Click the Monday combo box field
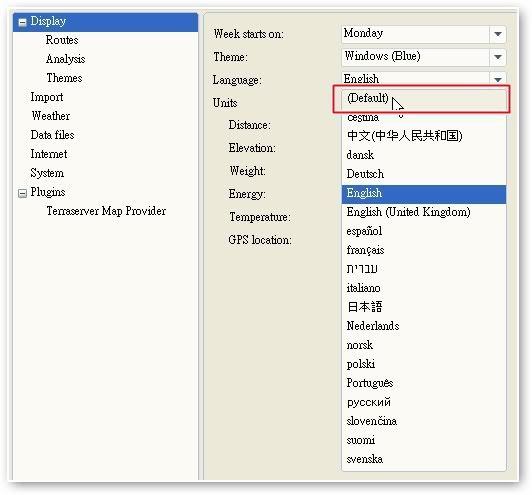 pos(415,34)
